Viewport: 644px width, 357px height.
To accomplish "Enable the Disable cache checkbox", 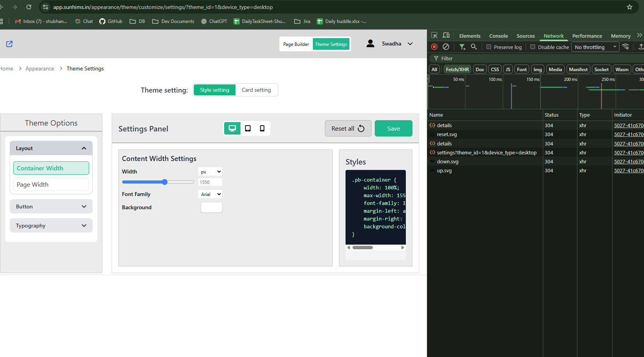I will 533,47.
